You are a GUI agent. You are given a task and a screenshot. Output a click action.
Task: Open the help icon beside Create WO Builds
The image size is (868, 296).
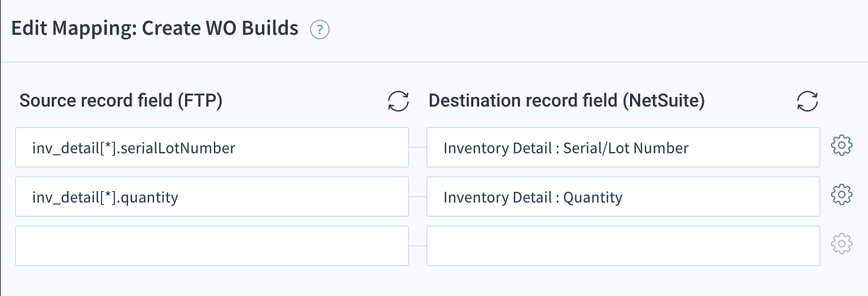pos(320,30)
